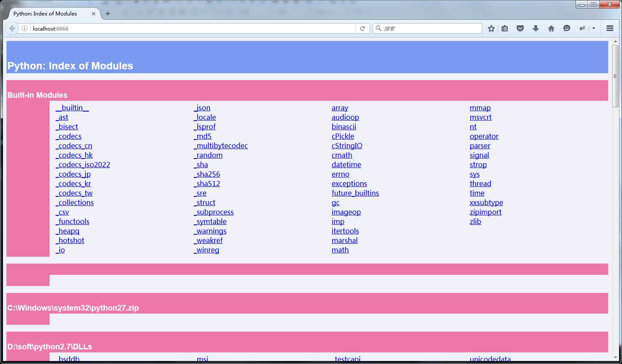The image size is (622, 364).
Task: Open the signal module link
Action: pyautogui.click(x=479, y=155)
